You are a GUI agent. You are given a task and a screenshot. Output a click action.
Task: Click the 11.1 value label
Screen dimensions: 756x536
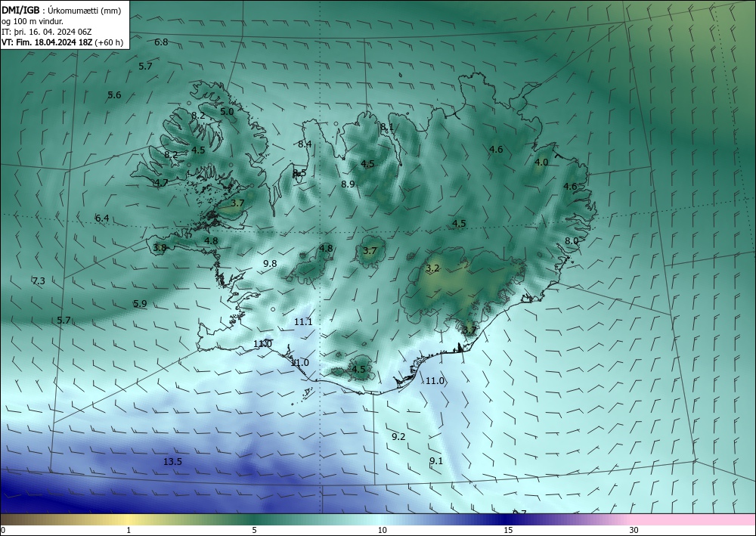pyautogui.click(x=303, y=322)
